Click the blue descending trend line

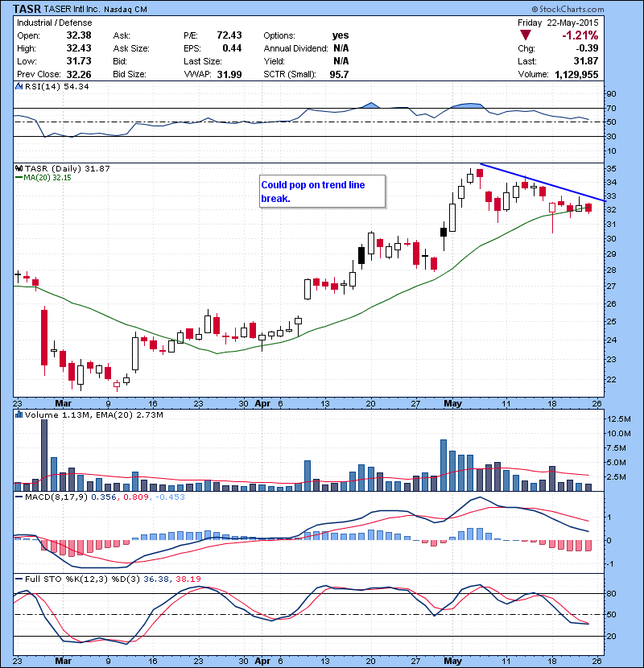click(542, 182)
